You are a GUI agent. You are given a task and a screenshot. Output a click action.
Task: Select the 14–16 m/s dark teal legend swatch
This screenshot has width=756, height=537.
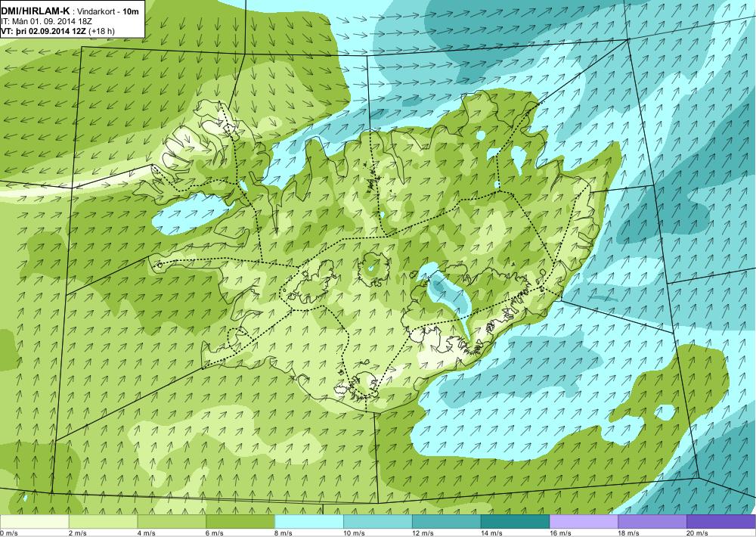[x=516, y=522]
